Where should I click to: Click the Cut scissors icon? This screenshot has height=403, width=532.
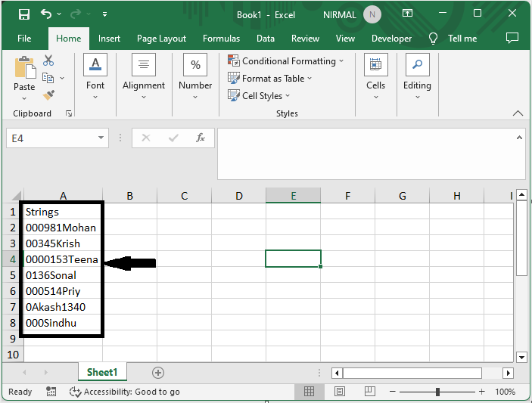click(x=48, y=60)
